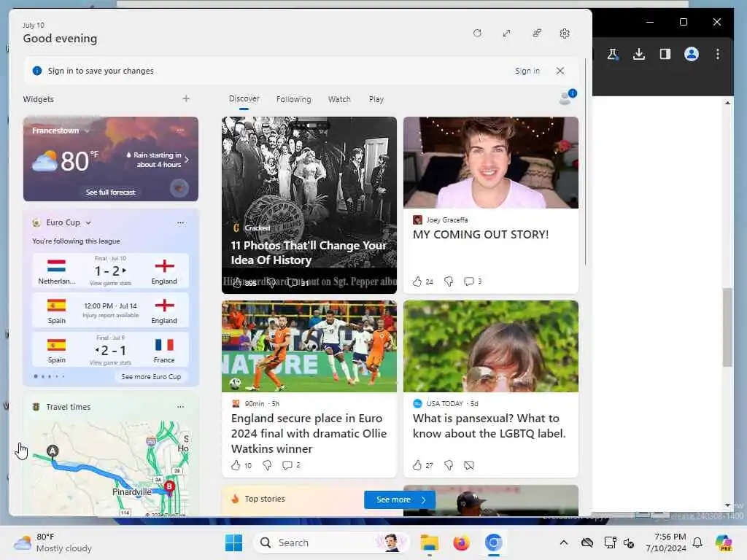Image resolution: width=747 pixels, height=560 pixels.
Task: Click the weather map icon on card
Action: pyautogui.click(x=179, y=188)
